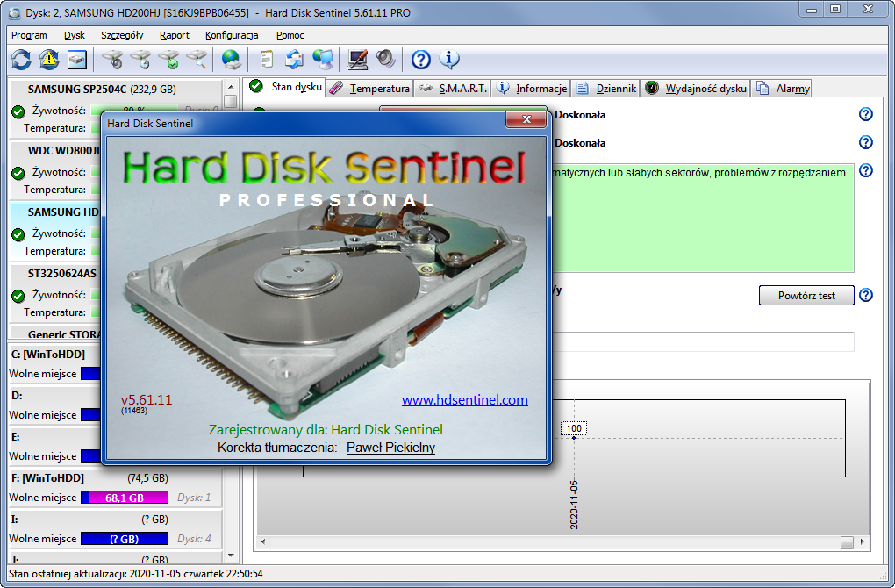Click the disk with stethoscope test icon
895x588 pixels.
coord(112,60)
